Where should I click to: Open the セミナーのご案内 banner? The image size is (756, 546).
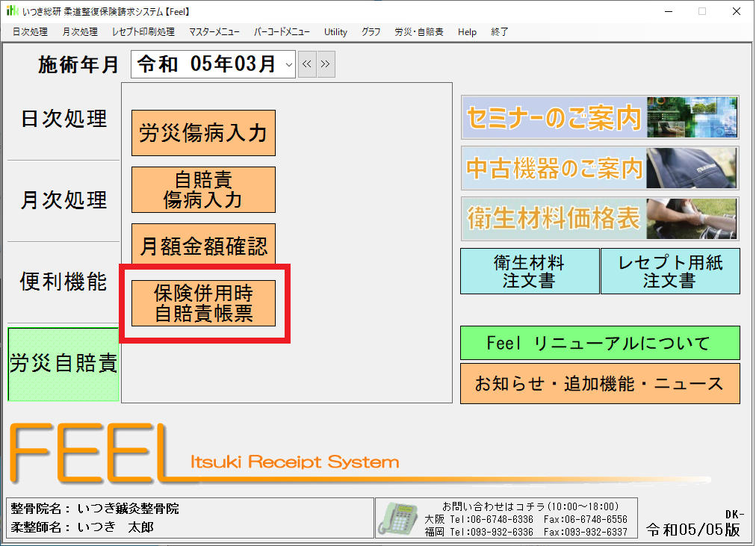click(599, 117)
